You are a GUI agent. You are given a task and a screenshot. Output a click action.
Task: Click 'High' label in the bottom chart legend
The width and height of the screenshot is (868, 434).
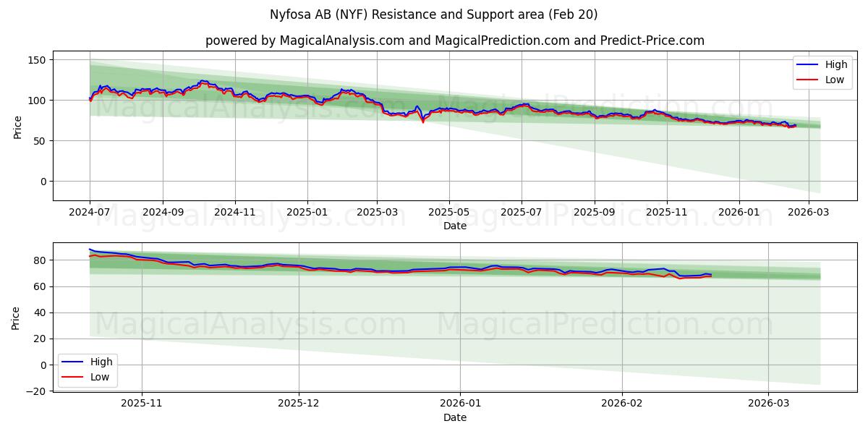(x=101, y=362)
